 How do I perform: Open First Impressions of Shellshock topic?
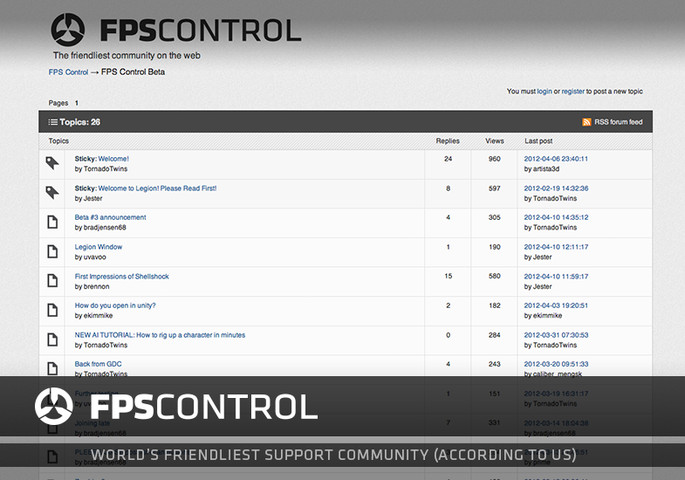(x=121, y=276)
